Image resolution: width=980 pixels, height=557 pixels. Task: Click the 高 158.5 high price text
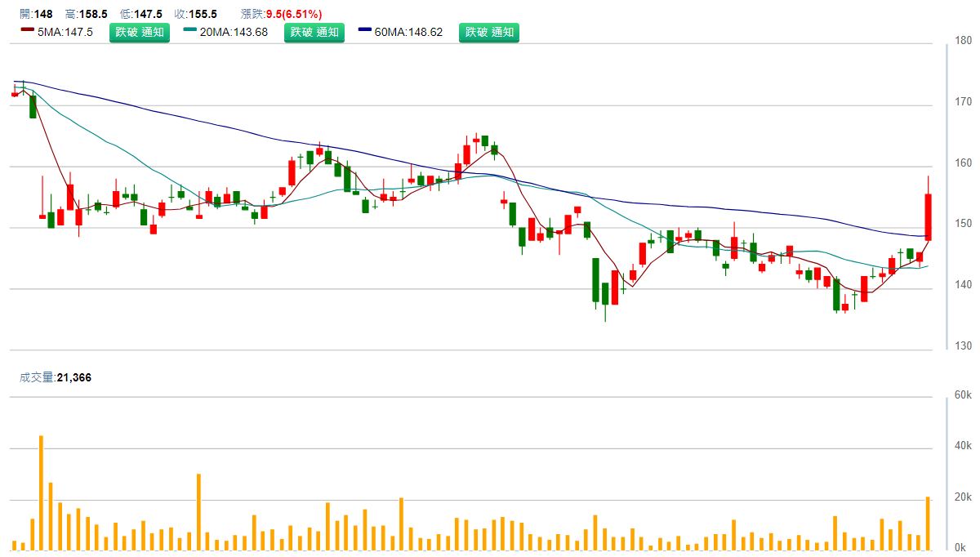pos(87,15)
